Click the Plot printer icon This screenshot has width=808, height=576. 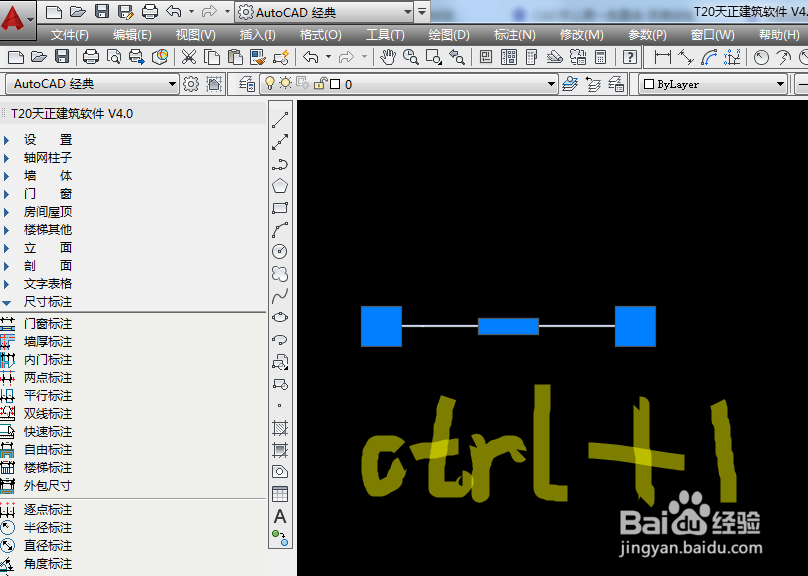(x=91, y=57)
